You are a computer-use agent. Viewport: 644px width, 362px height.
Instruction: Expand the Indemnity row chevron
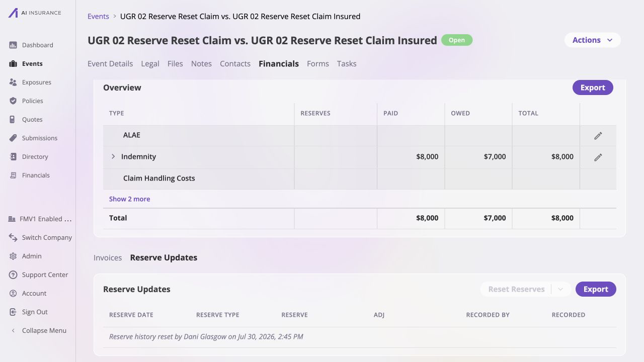[113, 157]
